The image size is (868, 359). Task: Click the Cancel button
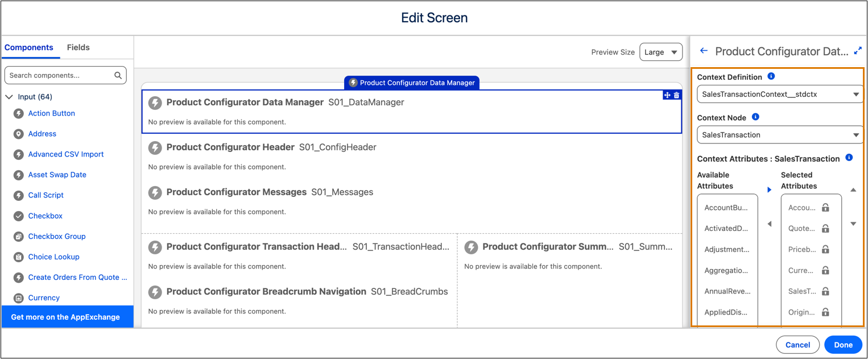click(x=797, y=345)
